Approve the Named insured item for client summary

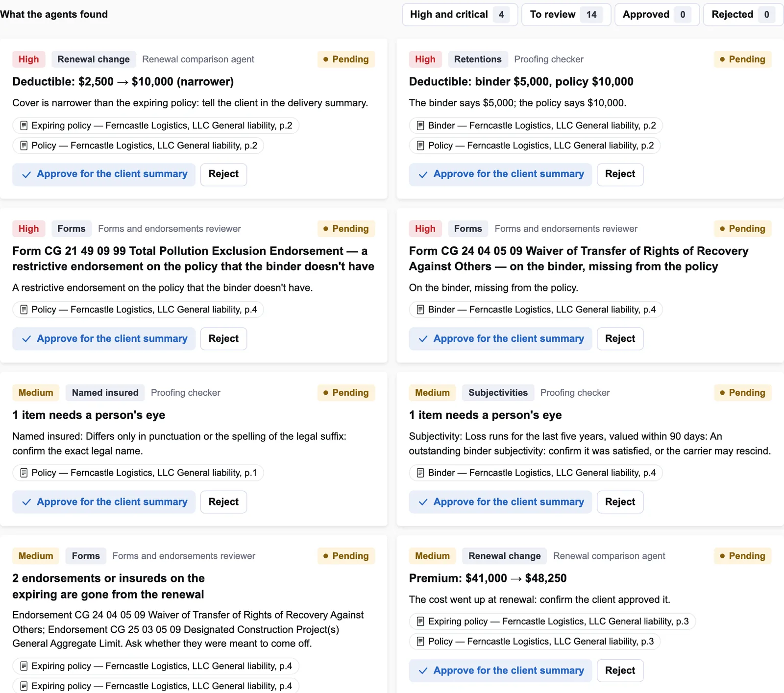[x=104, y=502]
